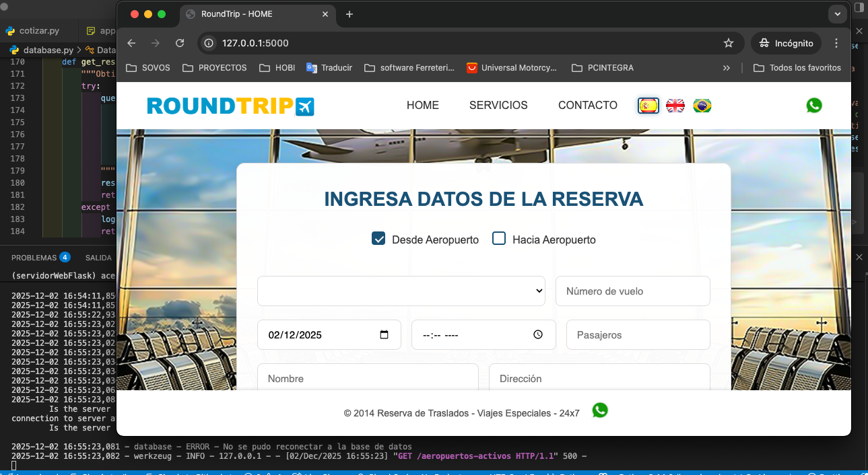
Task: Switch language with the UK flag
Action: [x=675, y=106]
